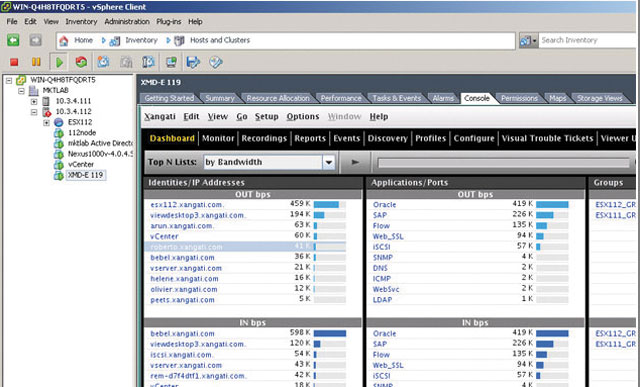This screenshot has height=387, width=640.
Task: Open the Setup menu in Xangati
Action: pyautogui.click(x=267, y=117)
